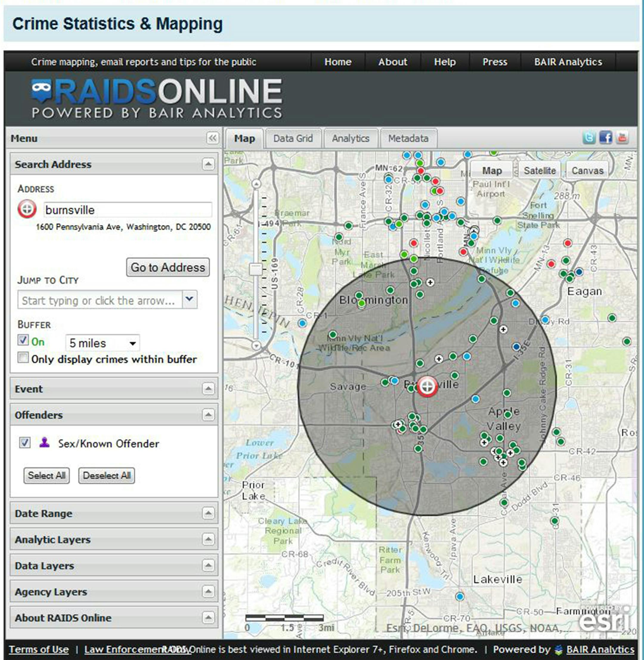Open the Twitter social icon
Screen dimensions: 644x660
coord(589,138)
